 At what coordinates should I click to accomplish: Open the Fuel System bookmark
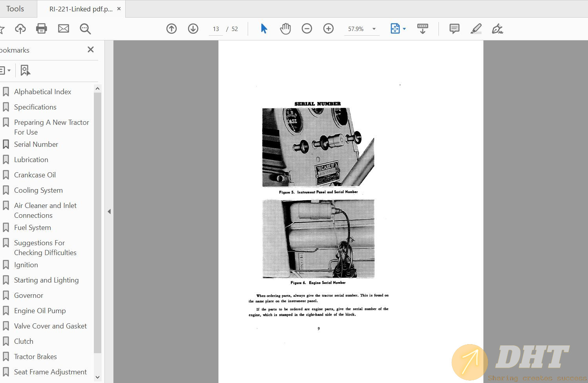tap(33, 228)
